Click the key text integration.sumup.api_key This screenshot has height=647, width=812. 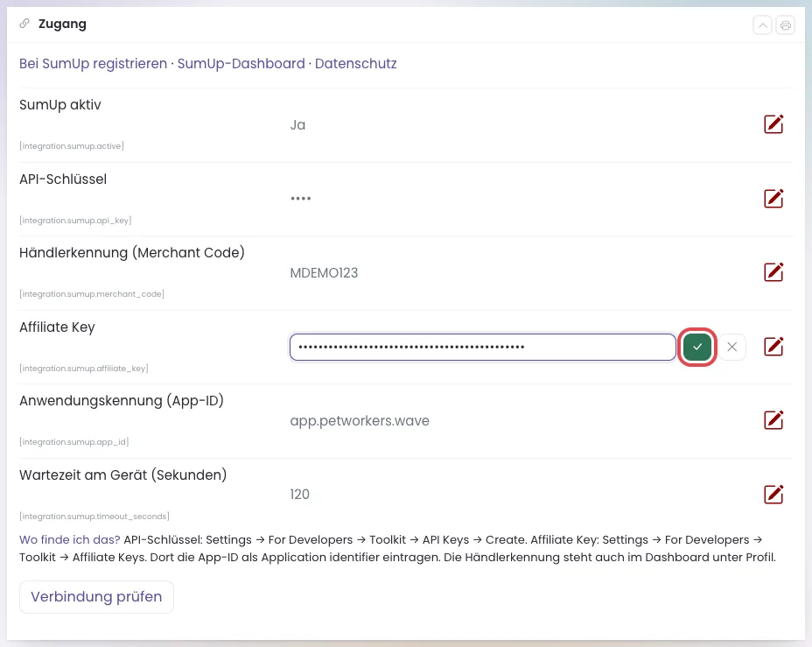(x=75, y=221)
